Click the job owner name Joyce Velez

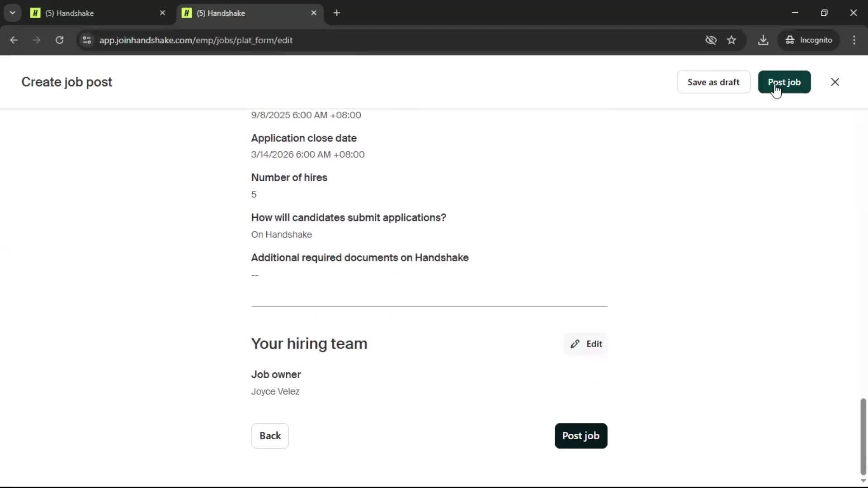click(275, 392)
